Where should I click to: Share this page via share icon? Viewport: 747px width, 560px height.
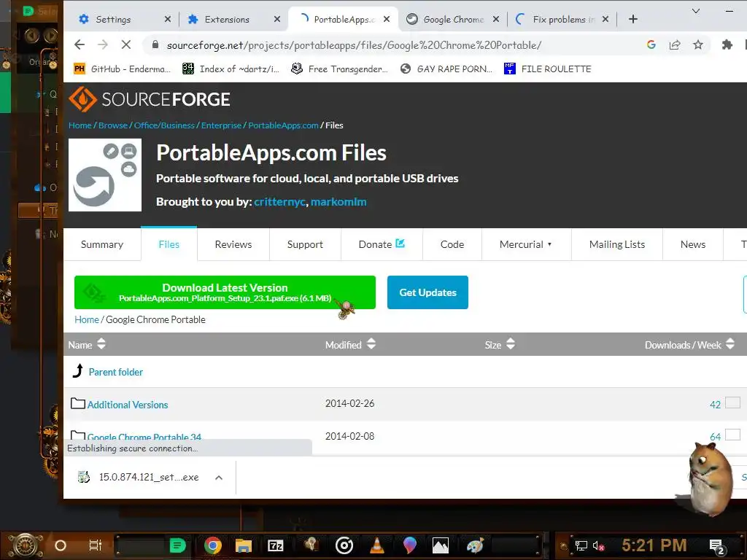675,44
